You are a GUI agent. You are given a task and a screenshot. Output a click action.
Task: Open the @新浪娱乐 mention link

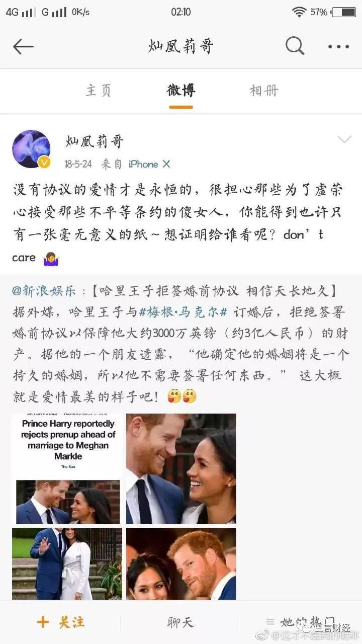click(44, 290)
